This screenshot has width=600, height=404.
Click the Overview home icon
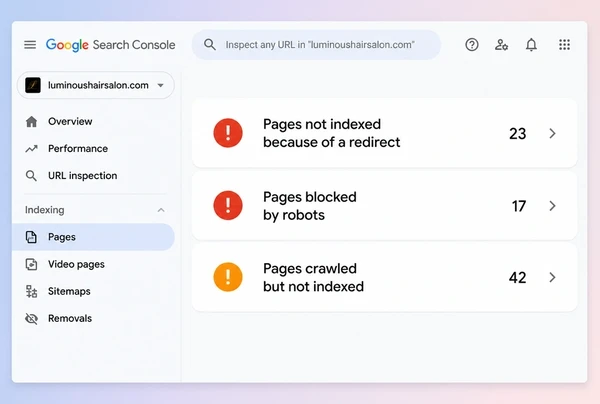[x=31, y=122]
